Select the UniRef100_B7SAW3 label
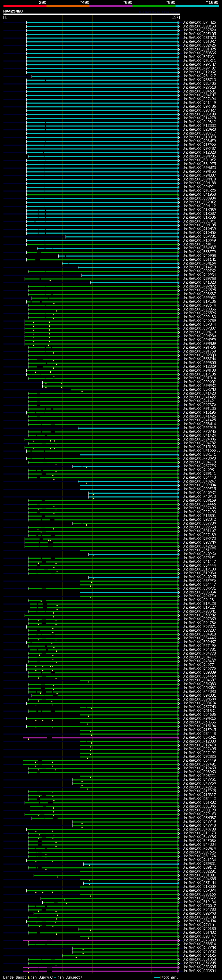This screenshot has width=222, height=980. click(199, 940)
